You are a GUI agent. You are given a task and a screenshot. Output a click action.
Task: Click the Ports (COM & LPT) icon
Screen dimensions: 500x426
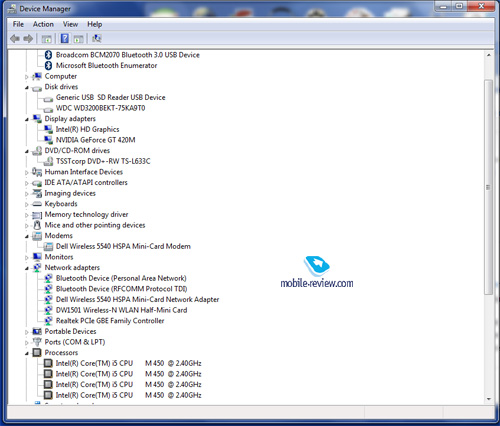point(37,342)
